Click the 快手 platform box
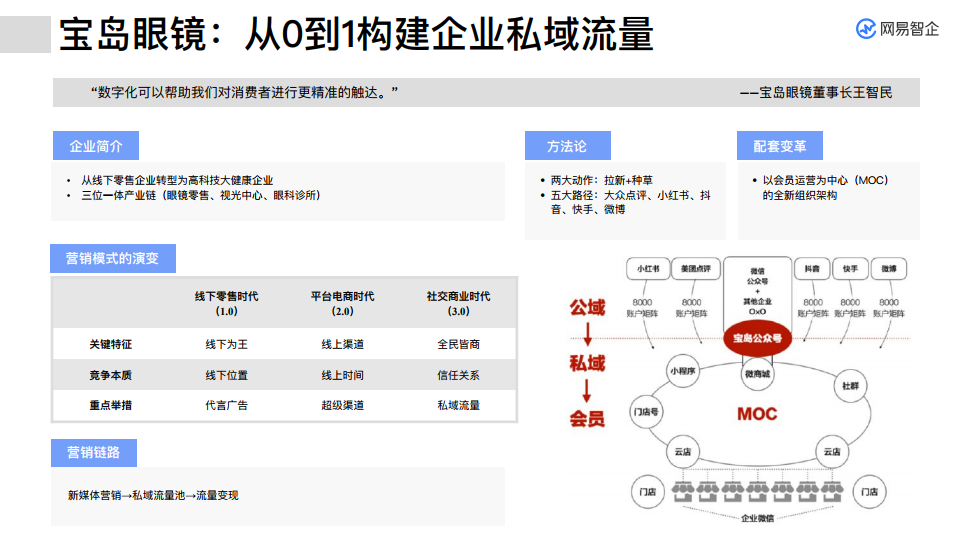This screenshot has height=540, width=960. click(850, 269)
